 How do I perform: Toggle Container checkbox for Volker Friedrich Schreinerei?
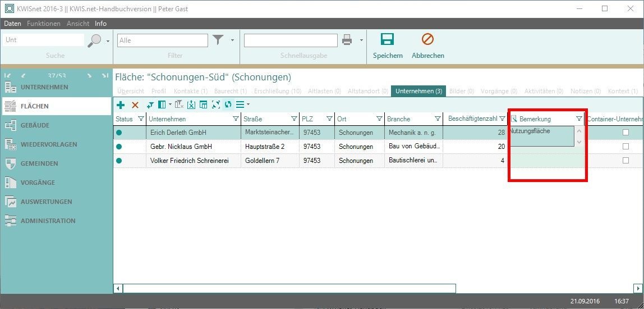tap(625, 161)
